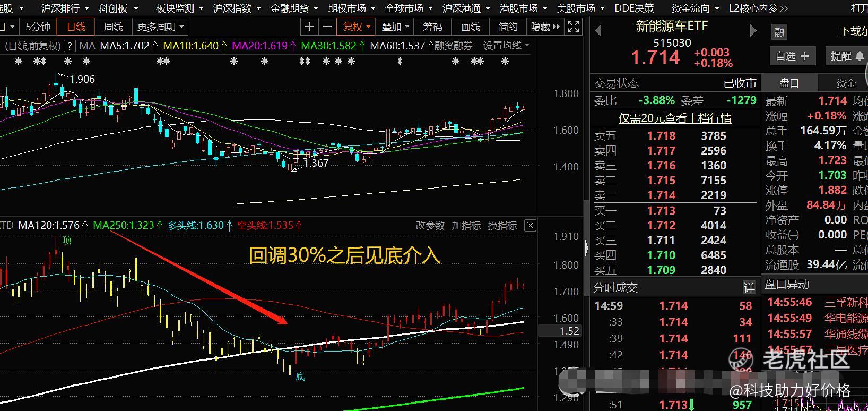Go to next stock with right arrow
Viewport: 868px width, 411px height.
(x=752, y=31)
